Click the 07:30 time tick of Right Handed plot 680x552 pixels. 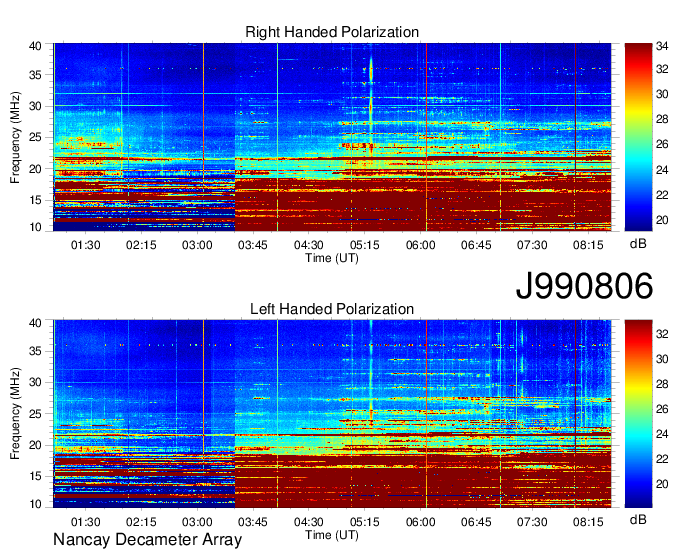pos(532,245)
